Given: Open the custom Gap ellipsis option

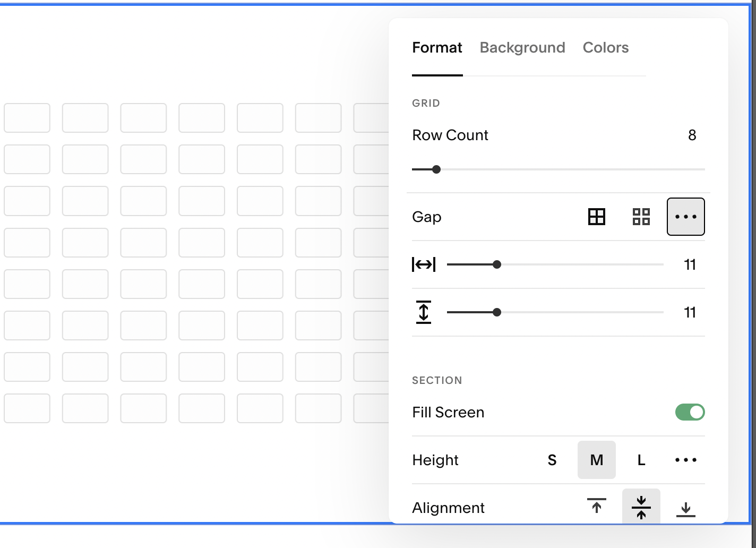Looking at the screenshot, I should (x=685, y=217).
